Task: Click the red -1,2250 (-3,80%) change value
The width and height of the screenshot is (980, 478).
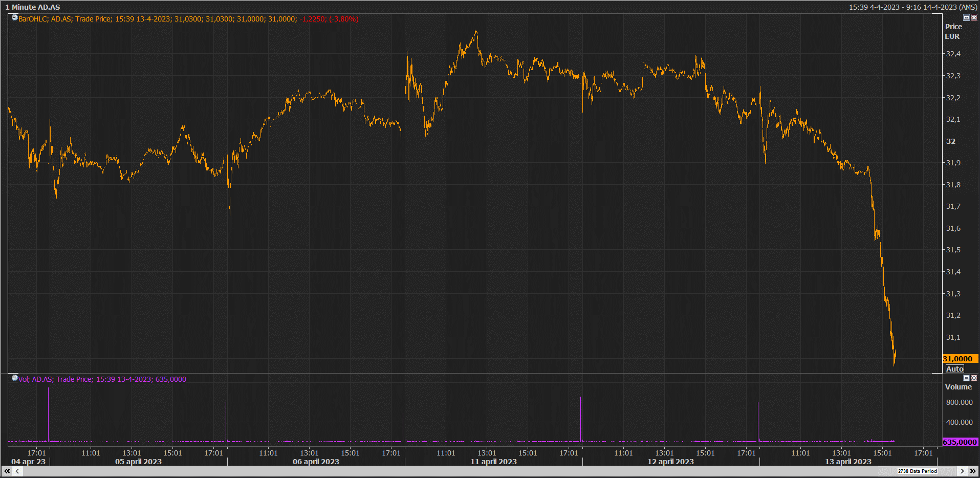Action: pos(329,19)
